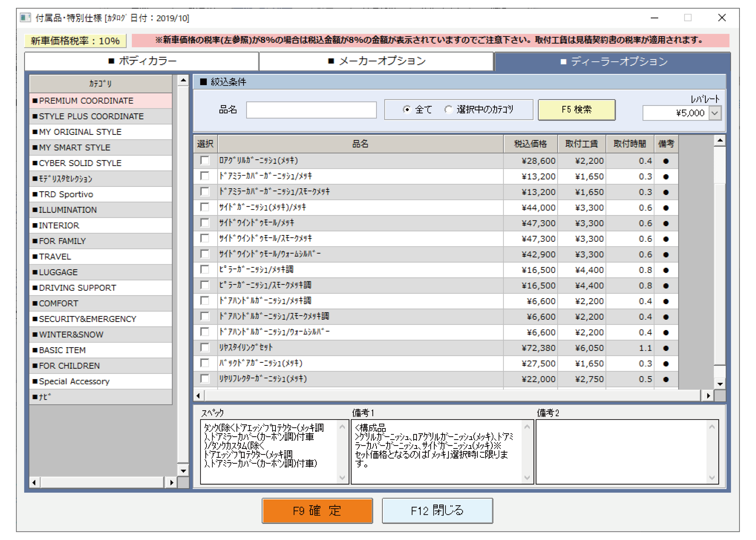Screen dimensions: 756x540
Task: Switch to the ディーラーオプション tab
Action: (613, 62)
